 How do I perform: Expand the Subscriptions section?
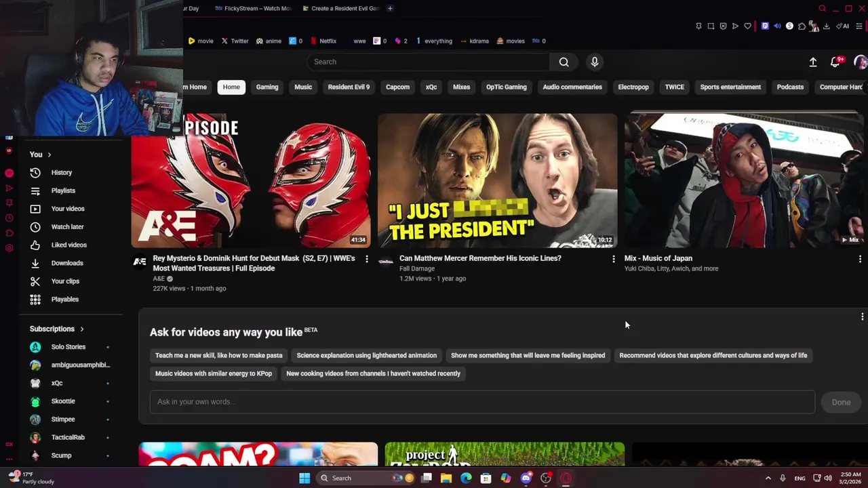(x=57, y=329)
